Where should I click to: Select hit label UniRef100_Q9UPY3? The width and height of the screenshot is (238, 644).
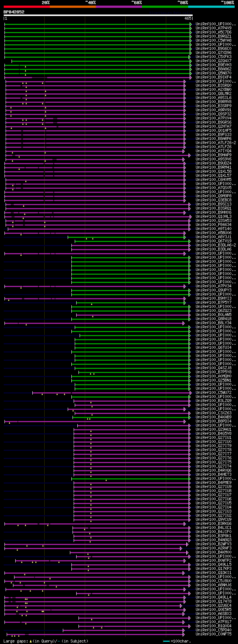point(213,290)
